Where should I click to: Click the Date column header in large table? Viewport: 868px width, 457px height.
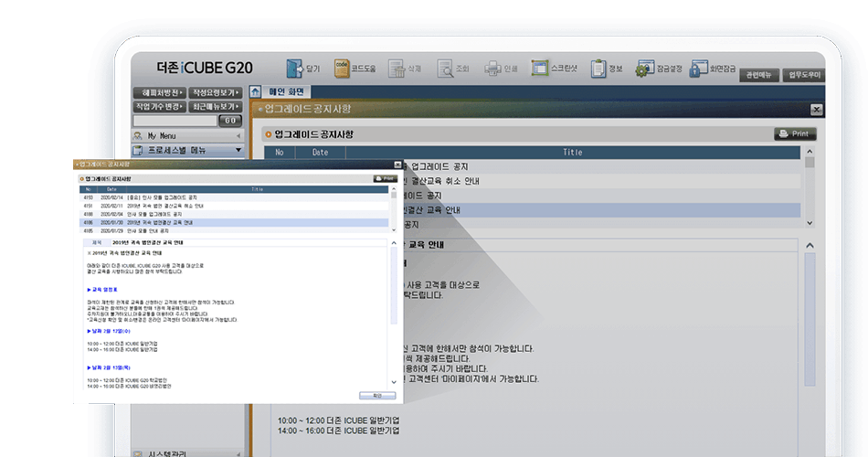coord(320,153)
